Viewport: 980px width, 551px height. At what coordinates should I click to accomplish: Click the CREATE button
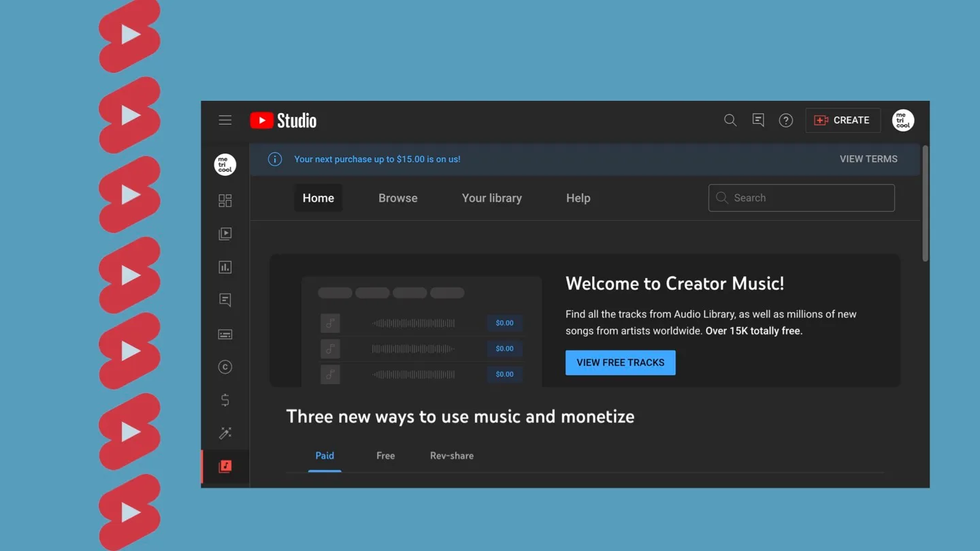tap(843, 121)
